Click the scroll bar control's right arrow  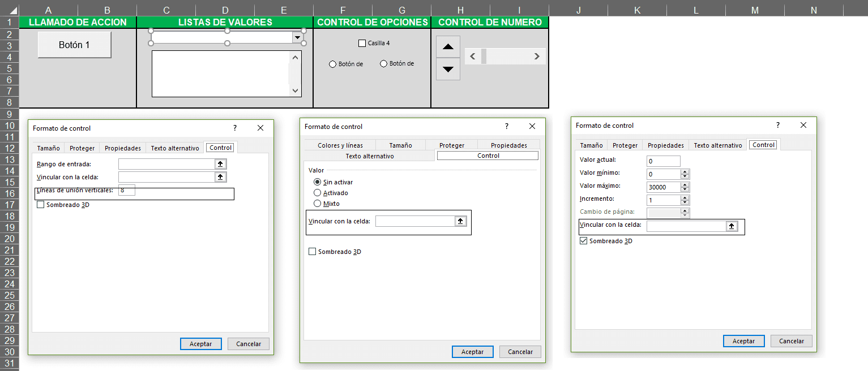(537, 56)
